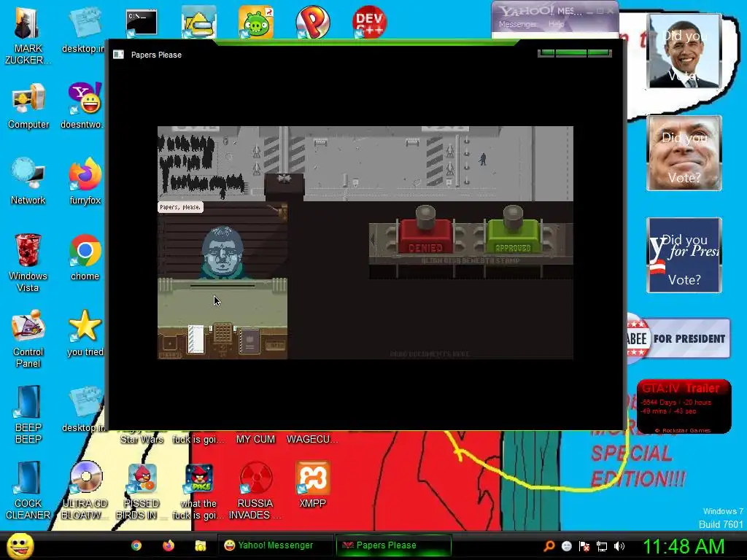The width and height of the screenshot is (747, 560).
Task: Open Help menu in Yahoo Messenger window
Action: coord(556,24)
